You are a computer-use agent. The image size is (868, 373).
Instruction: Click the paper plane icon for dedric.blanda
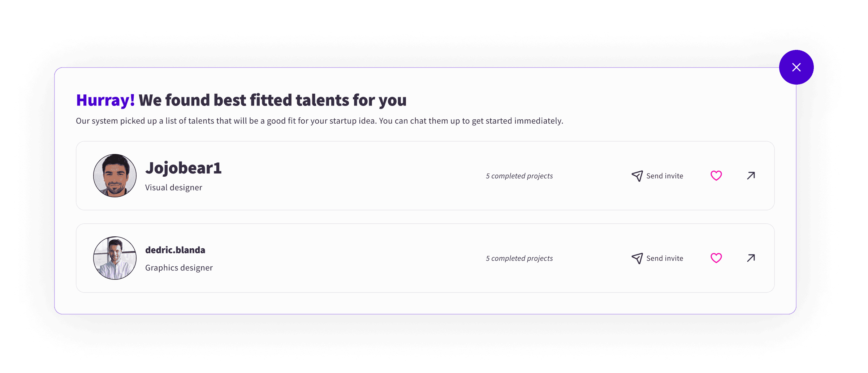[x=637, y=258]
